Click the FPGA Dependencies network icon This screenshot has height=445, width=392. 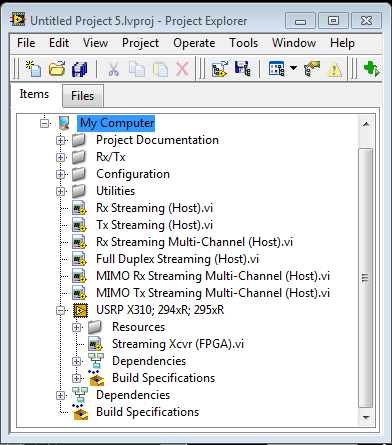[96, 361]
